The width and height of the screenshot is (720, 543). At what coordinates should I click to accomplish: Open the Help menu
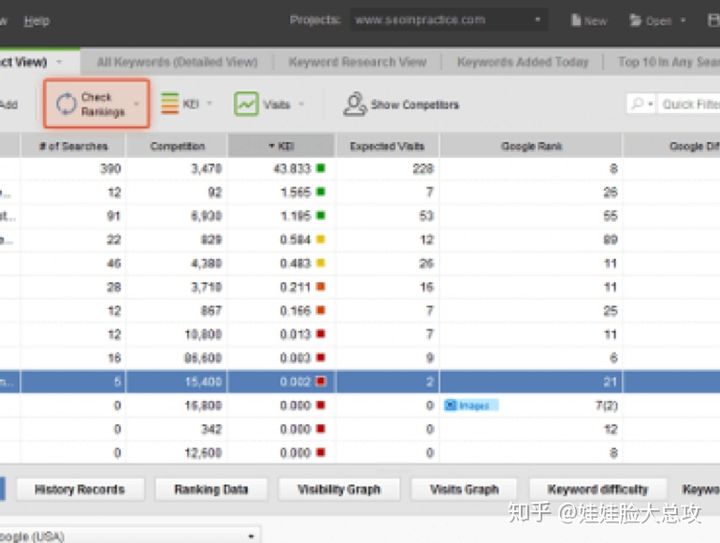[x=37, y=21]
